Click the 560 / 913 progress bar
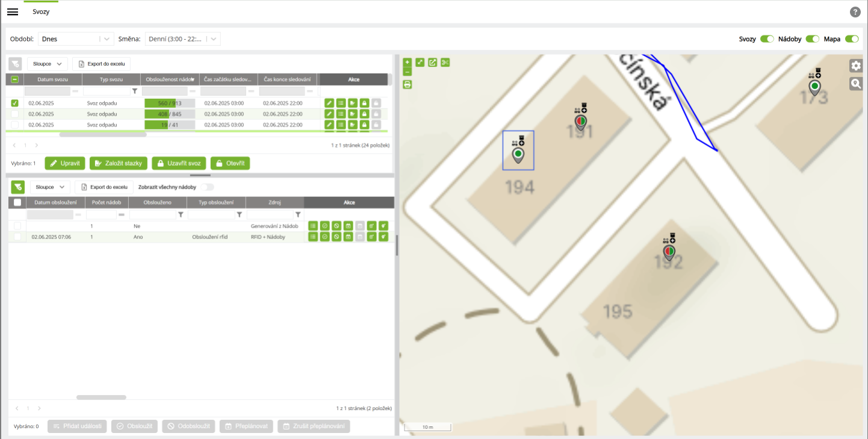Image resolution: width=868 pixels, height=439 pixels. pos(170,103)
